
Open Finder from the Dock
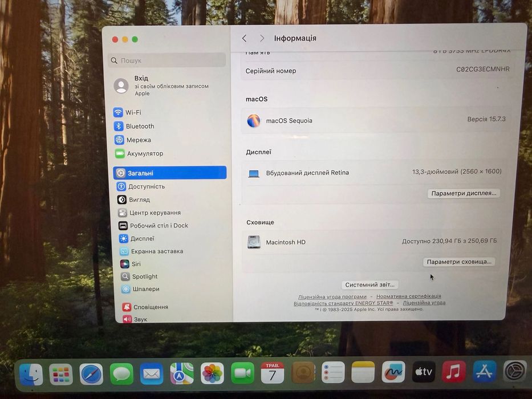pyautogui.click(x=31, y=374)
